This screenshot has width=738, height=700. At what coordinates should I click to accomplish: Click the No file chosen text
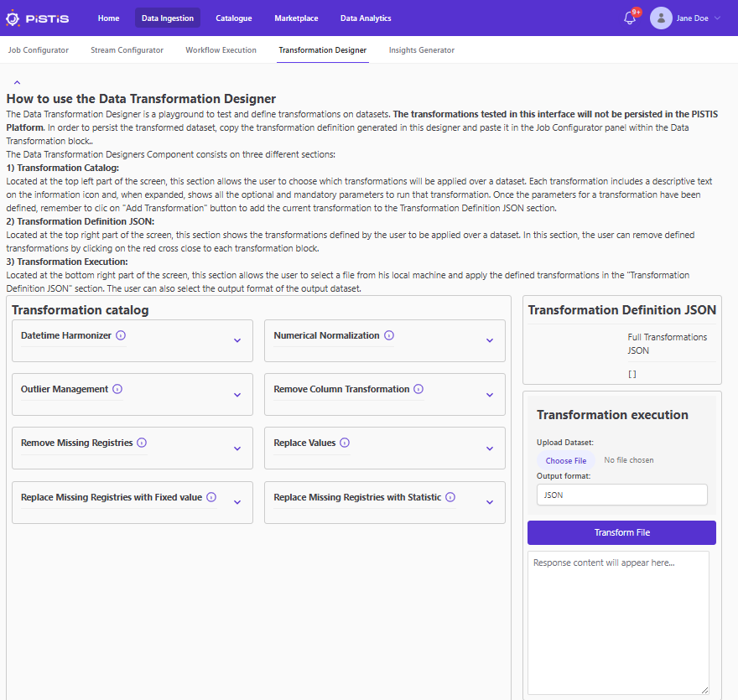pyautogui.click(x=629, y=460)
